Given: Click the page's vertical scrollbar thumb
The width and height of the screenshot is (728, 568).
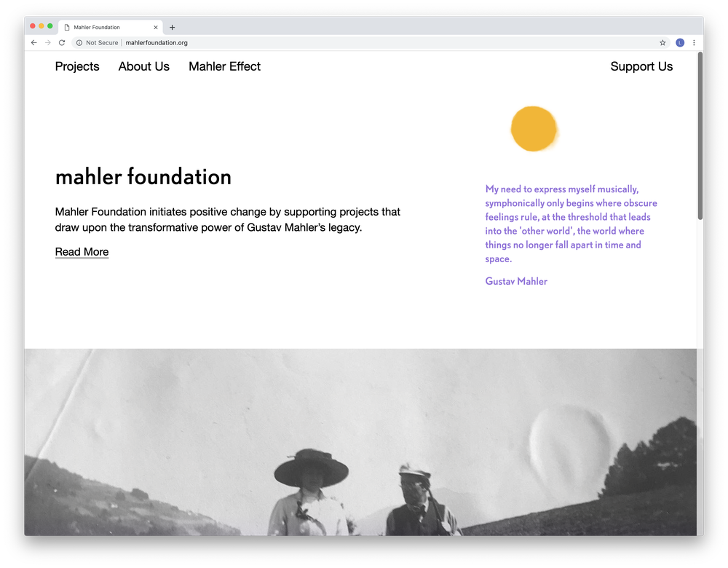Looking at the screenshot, I should (700, 135).
